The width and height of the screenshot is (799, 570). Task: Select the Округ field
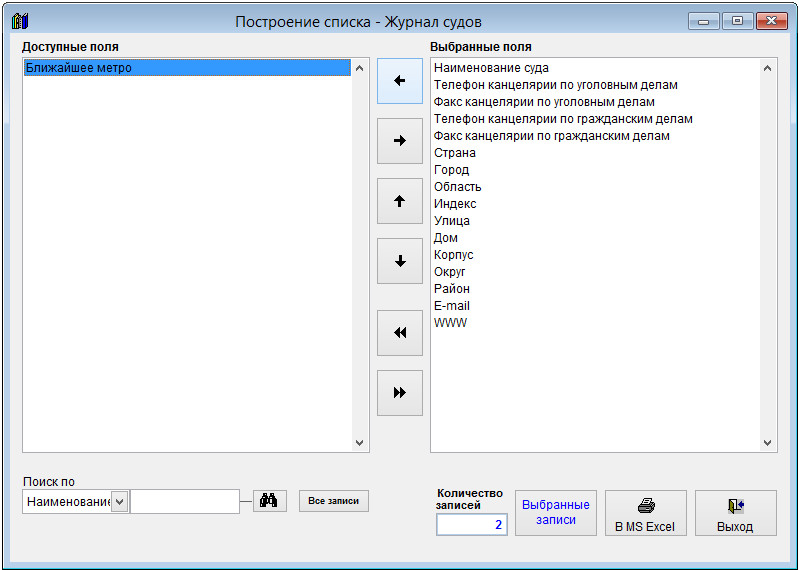[x=449, y=272]
